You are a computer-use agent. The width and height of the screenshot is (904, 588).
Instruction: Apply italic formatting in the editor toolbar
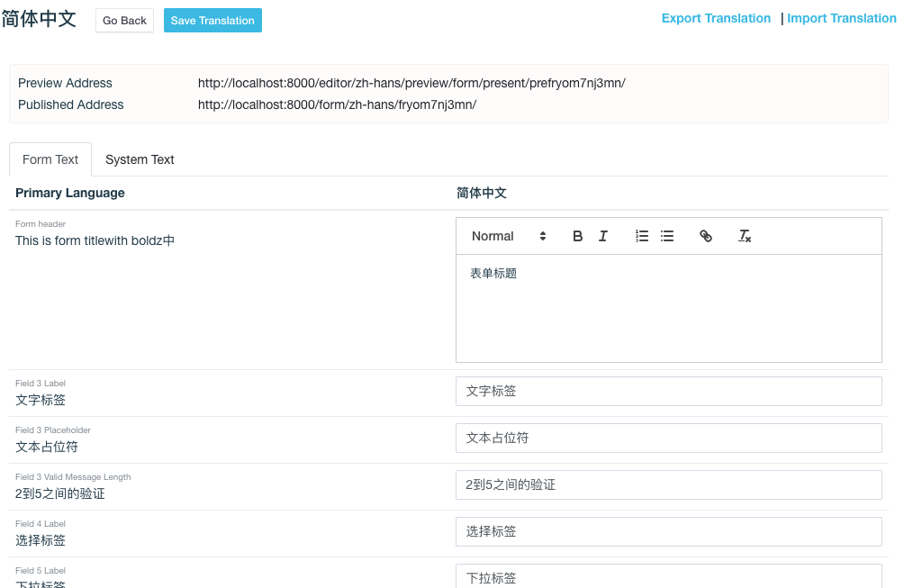[x=602, y=235]
